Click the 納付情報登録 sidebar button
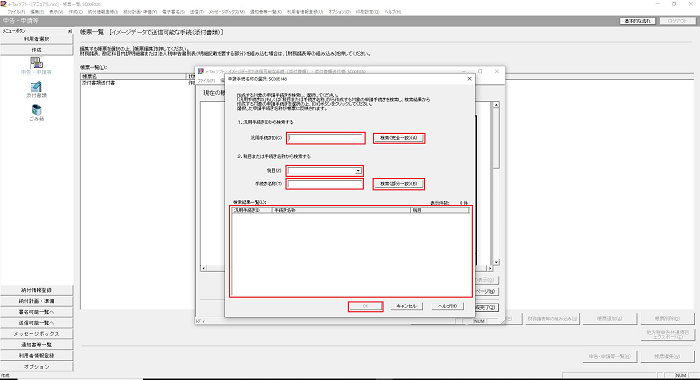700x380 pixels. tap(37, 290)
